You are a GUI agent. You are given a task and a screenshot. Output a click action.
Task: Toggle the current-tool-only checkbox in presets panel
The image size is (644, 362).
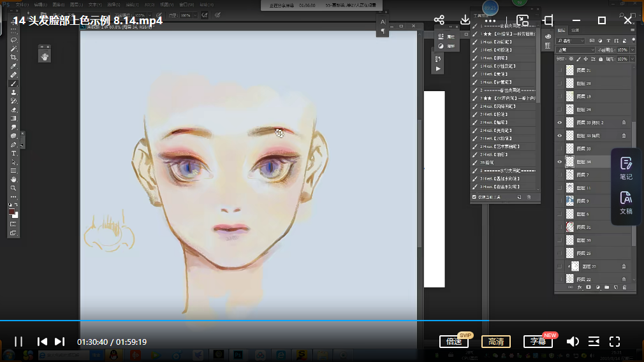pos(474,197)
